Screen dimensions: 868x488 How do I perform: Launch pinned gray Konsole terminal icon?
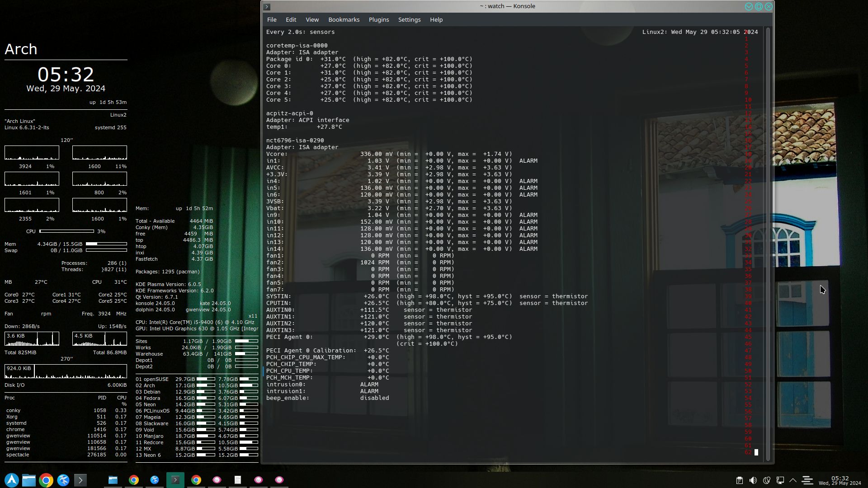click(80, 480)
